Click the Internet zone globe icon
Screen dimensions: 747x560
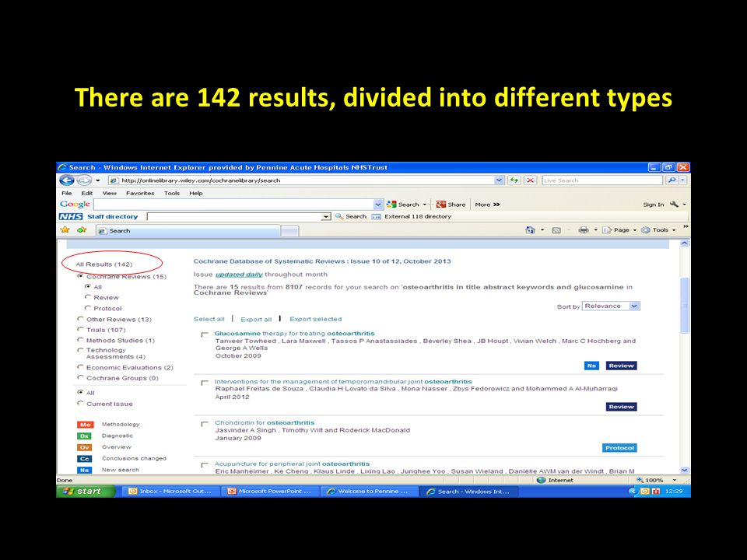pyautogui.click(x=542, y=480)
